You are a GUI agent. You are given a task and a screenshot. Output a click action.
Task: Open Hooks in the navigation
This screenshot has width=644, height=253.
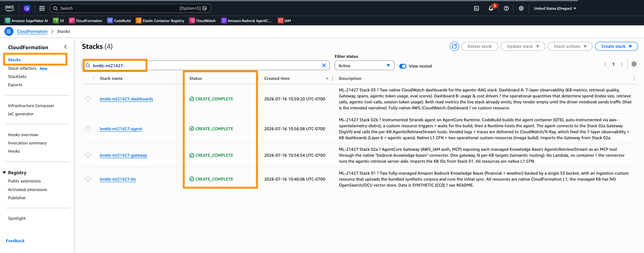click(x=14, y=151)
